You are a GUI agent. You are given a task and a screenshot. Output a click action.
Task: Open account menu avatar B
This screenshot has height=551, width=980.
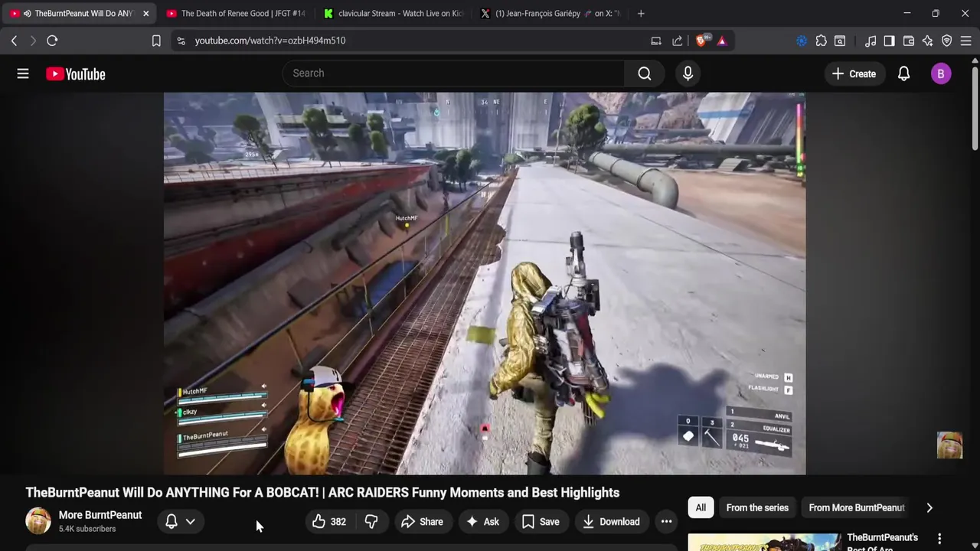(x=941, y=73)
